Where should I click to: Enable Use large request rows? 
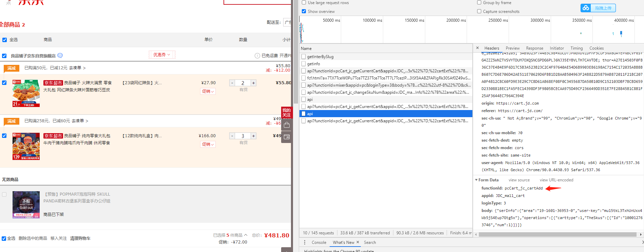[x=304, y=3]
